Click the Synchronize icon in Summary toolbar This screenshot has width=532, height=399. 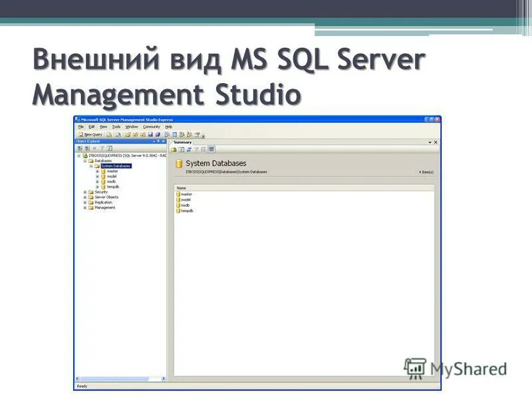coord(189,149)
